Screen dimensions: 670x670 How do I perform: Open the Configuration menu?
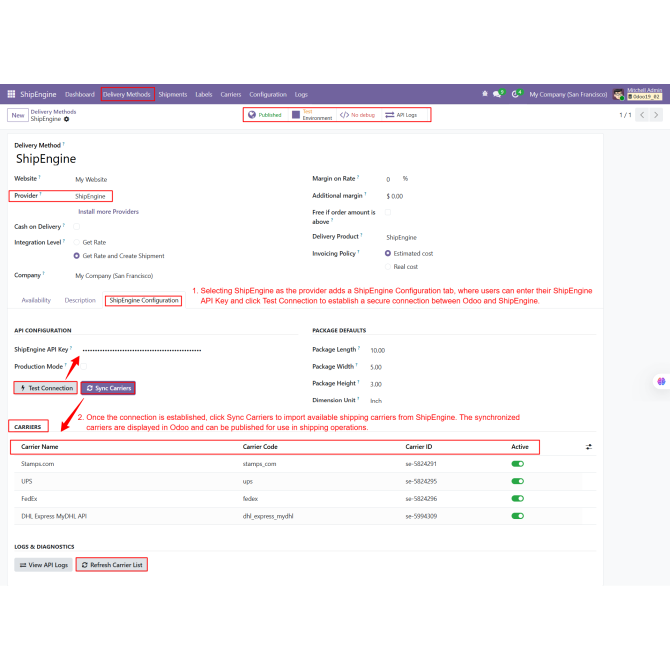(x=268, y=94)
